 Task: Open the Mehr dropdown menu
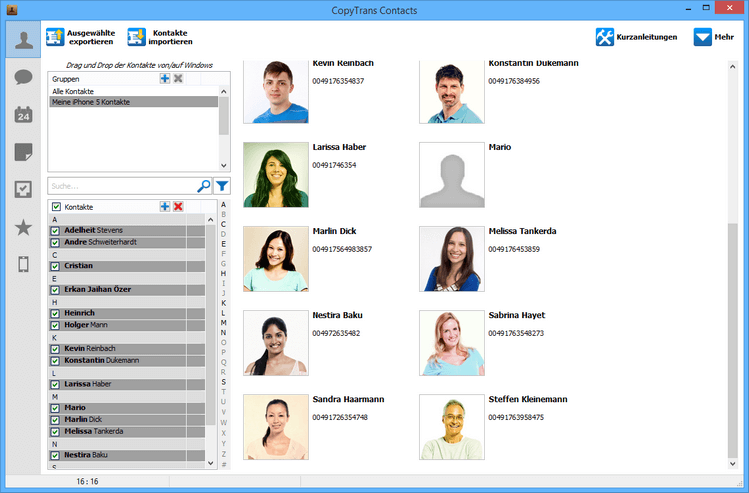click(x=714, y=37)
